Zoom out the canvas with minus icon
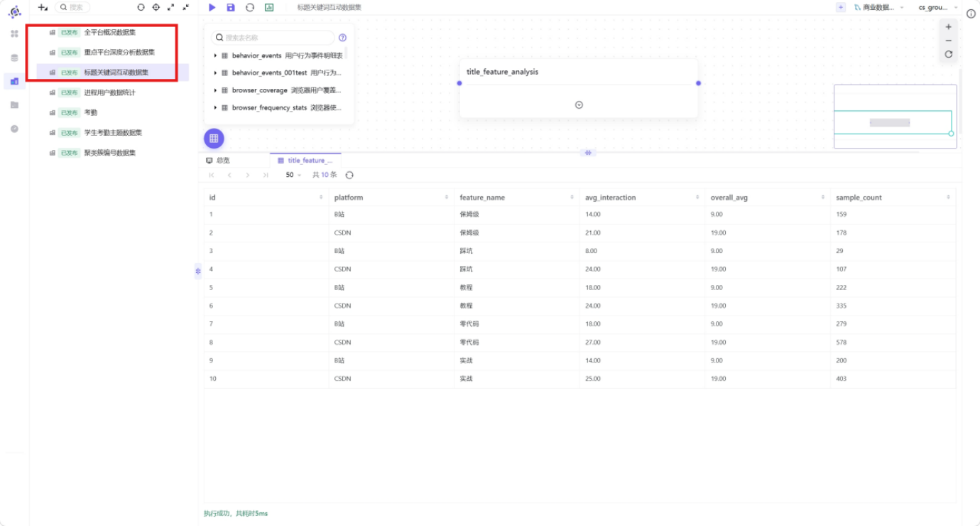The image size is (980, 526). coord(949,41)
